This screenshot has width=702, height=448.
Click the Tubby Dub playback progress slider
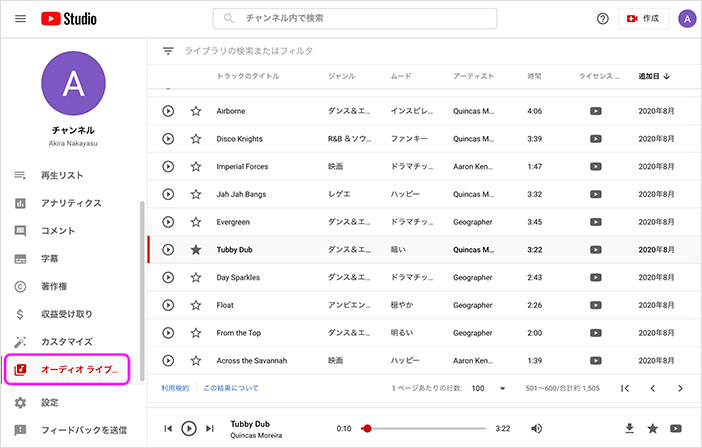[423, 428]
